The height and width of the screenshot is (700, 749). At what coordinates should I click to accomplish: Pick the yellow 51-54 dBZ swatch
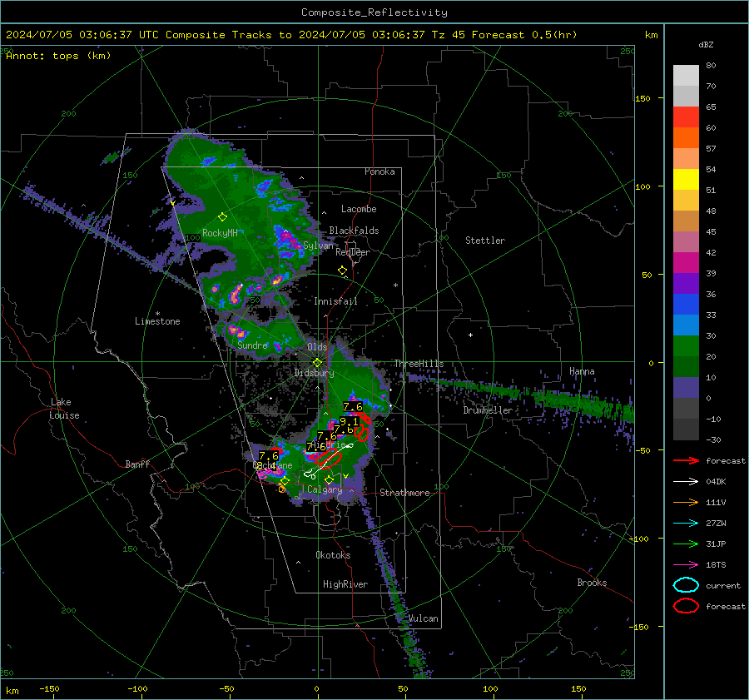click(686, 179)
